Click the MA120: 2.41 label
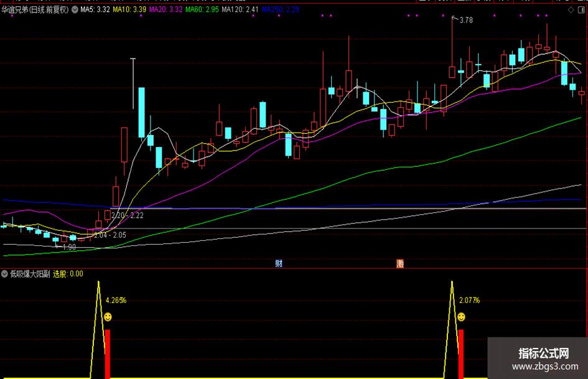The height and width of the screenshot is (379, 588). pos(240,9)
